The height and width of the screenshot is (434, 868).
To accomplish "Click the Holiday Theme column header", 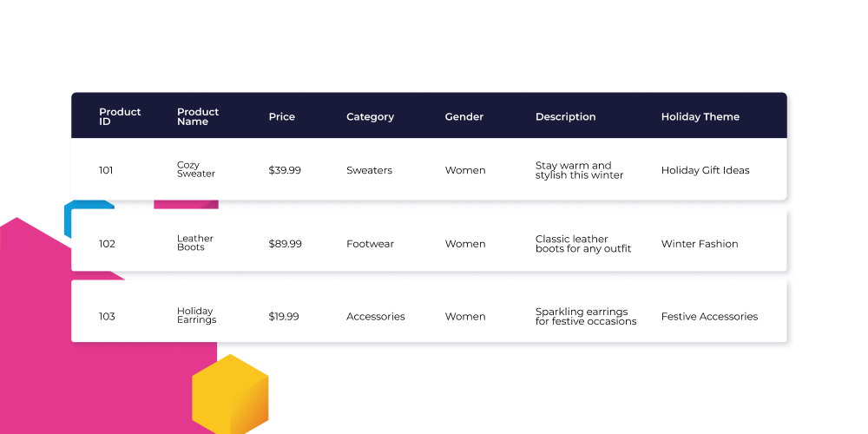I will click(700, 117).
